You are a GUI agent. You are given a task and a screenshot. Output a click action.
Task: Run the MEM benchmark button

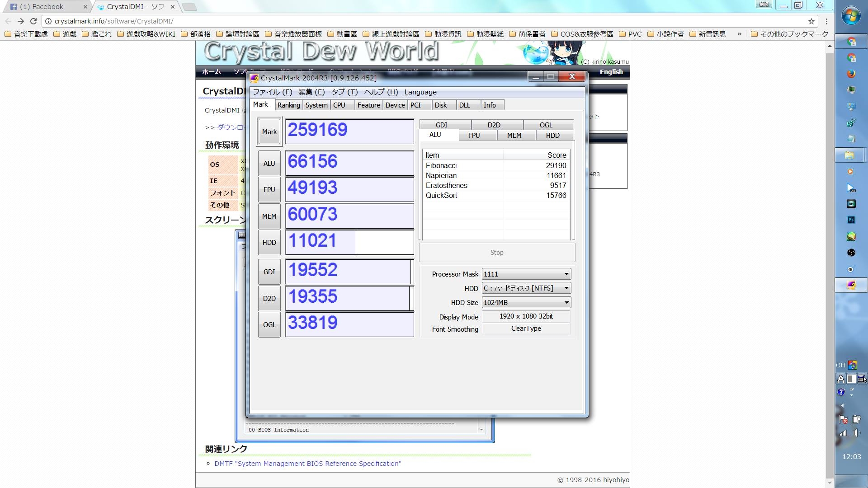tap(269, 216)
